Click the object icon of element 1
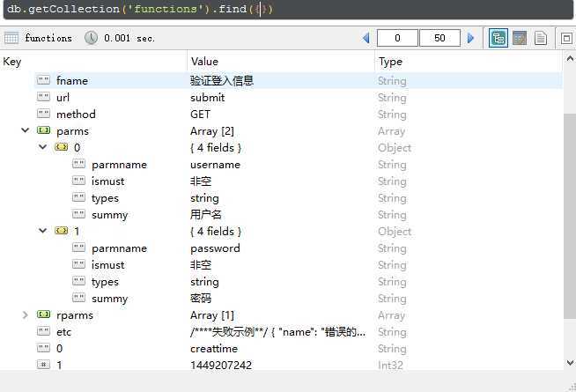The height and width of the screenshot is (392, 576). (x=61, y=231)
